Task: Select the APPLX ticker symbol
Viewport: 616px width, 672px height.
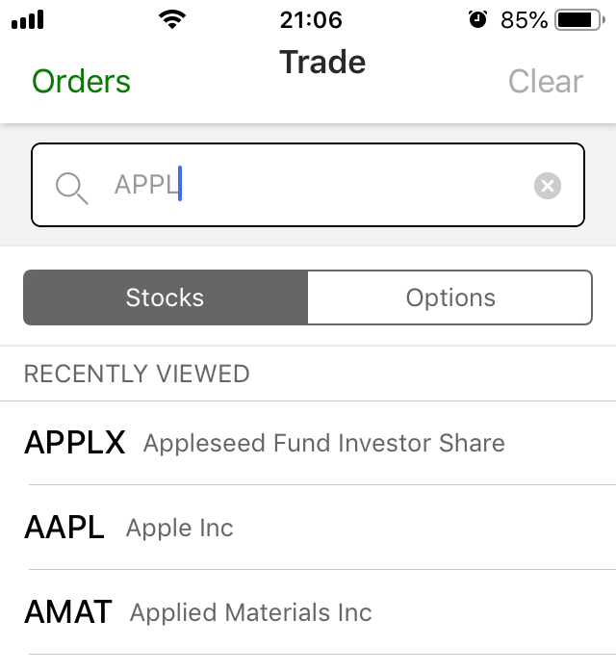Action: pyautogui.click(x=74, y=443)
